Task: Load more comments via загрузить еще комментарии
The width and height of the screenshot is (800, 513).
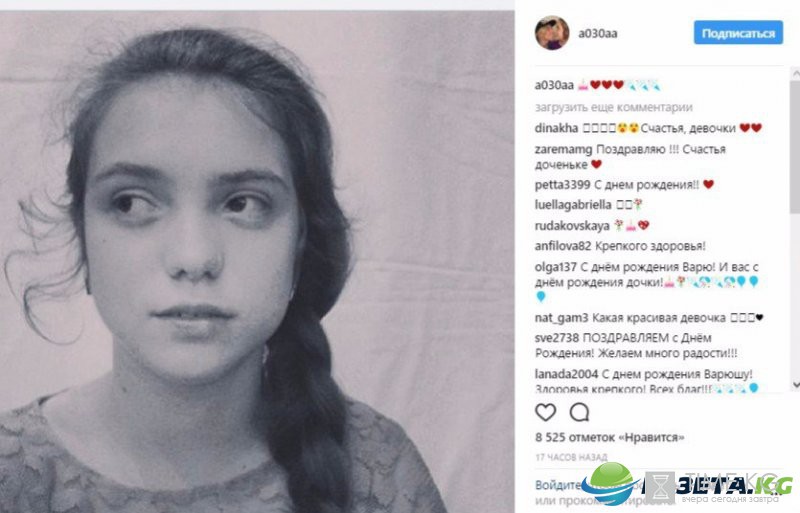Action: click(613, 107)
